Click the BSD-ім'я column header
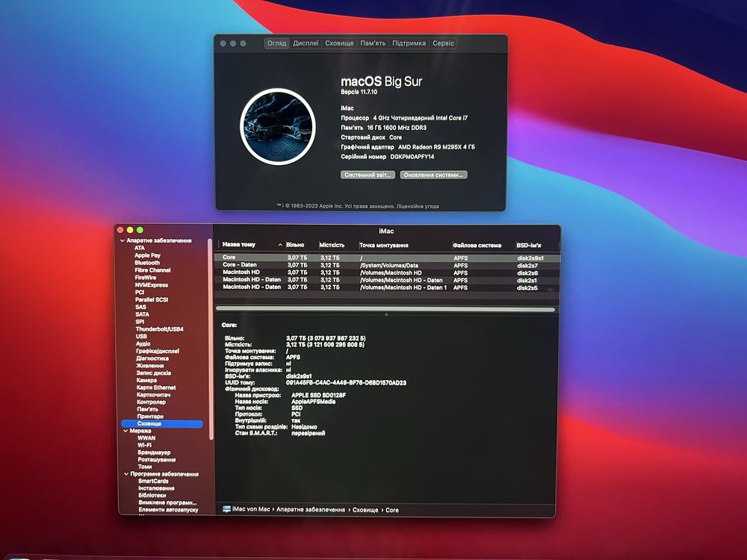This screenshot has width=747, height=560. (529, 245)
